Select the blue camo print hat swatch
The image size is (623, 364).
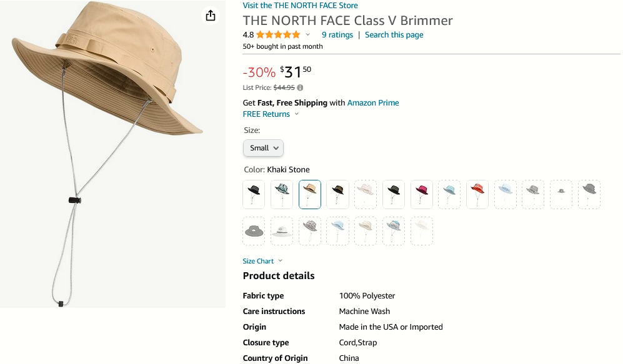point(282,195)
